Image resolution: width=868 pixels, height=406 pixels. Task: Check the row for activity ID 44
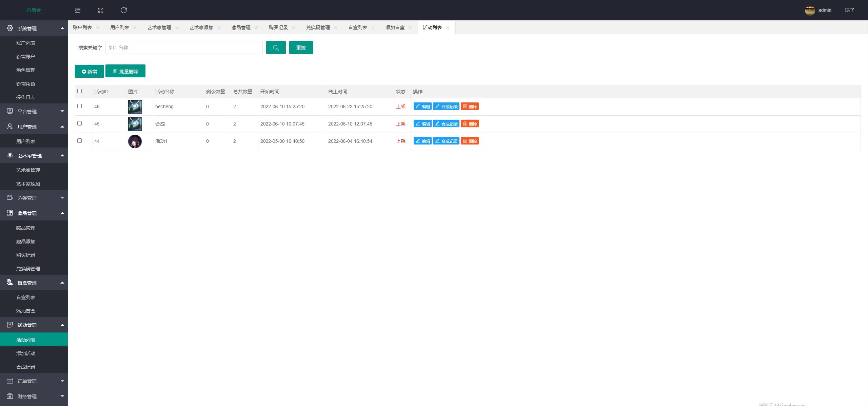click(x=80, y=141)
